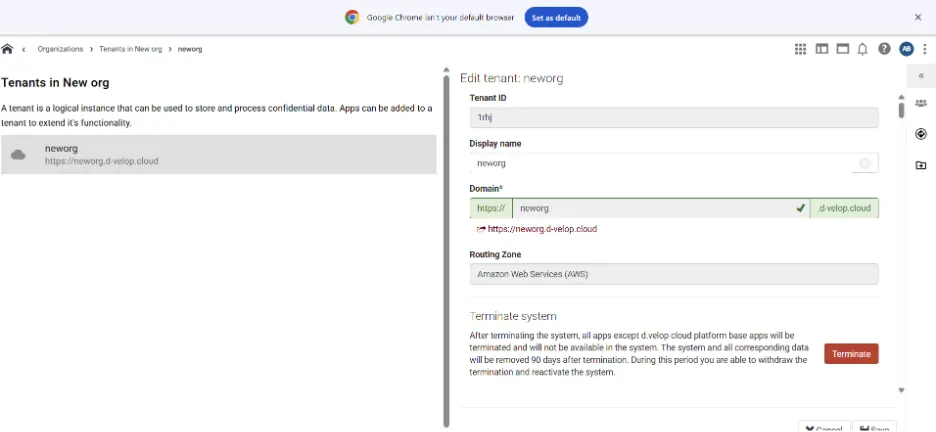Clear the Display name field icon
Viewport: 936px width, 432px height.
coord(864,163)
